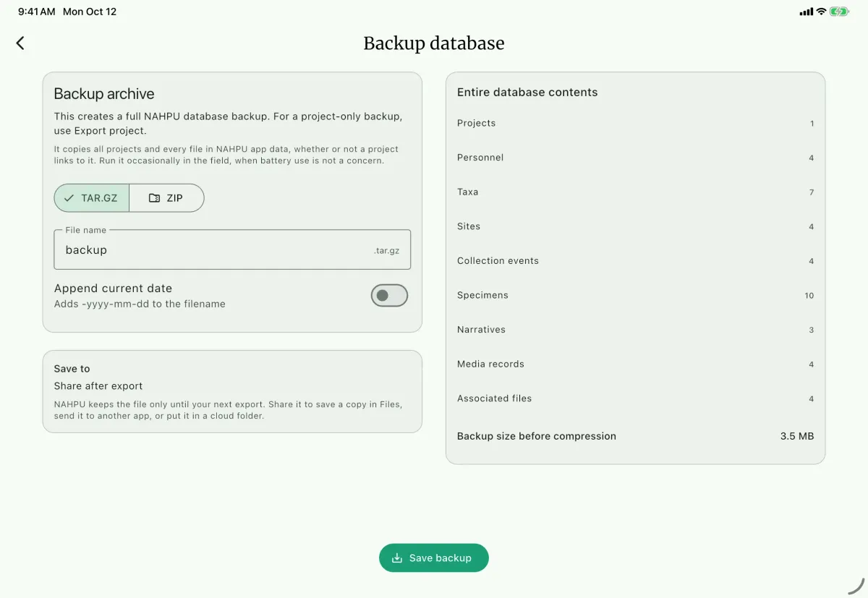Click the cellular signal icon

[807, 12]
